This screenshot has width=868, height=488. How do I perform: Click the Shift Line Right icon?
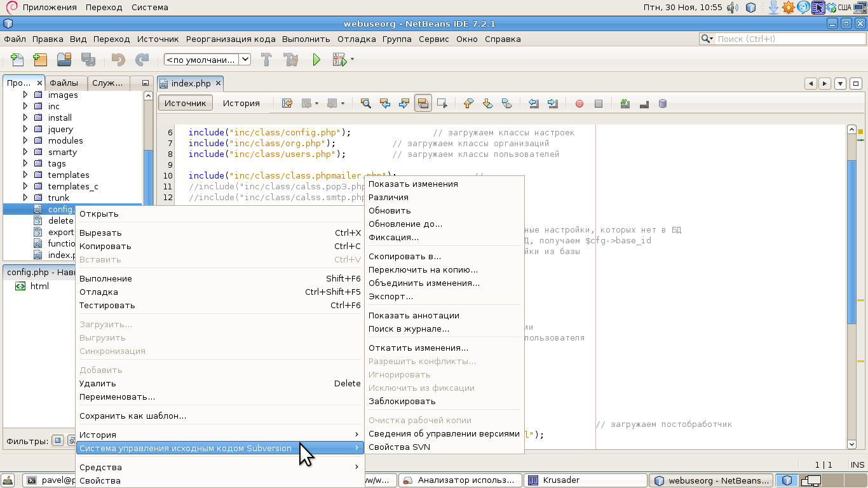pyautogui.click(x=553, y=104)
